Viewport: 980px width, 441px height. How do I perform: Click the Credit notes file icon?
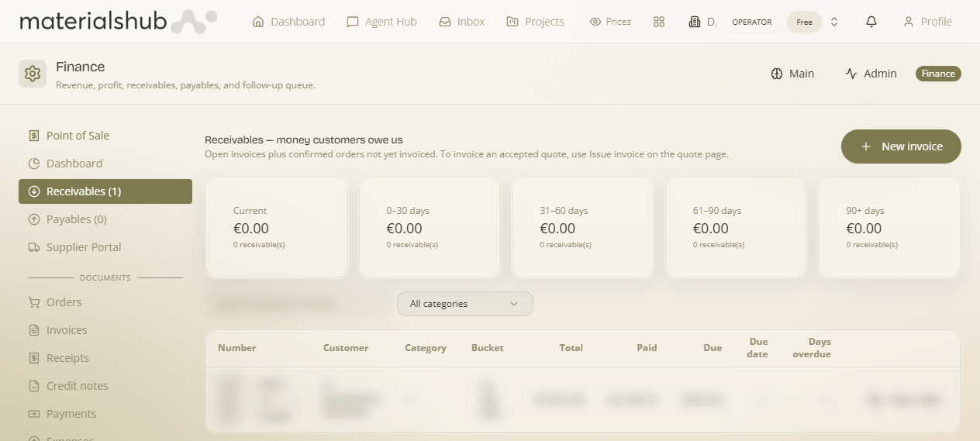point(33,386)
